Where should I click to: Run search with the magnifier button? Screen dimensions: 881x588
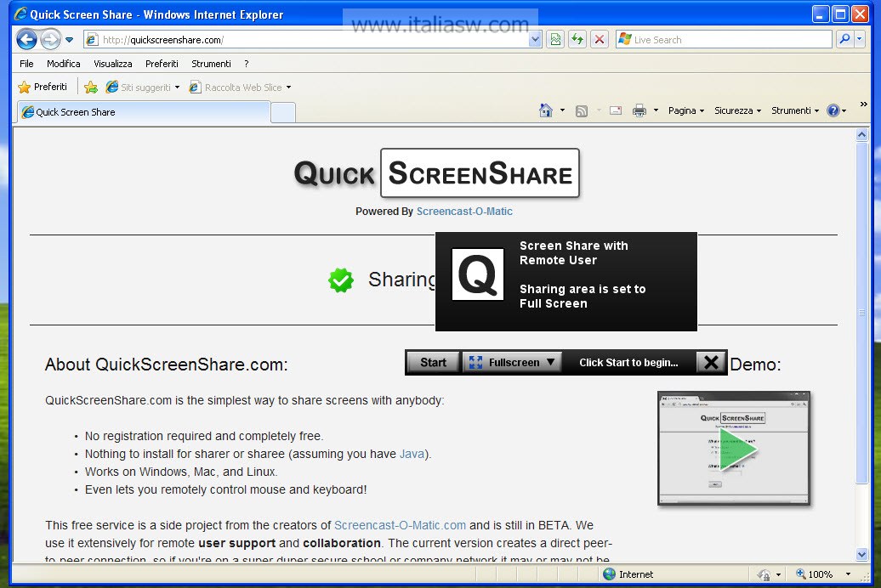point(844,39)
